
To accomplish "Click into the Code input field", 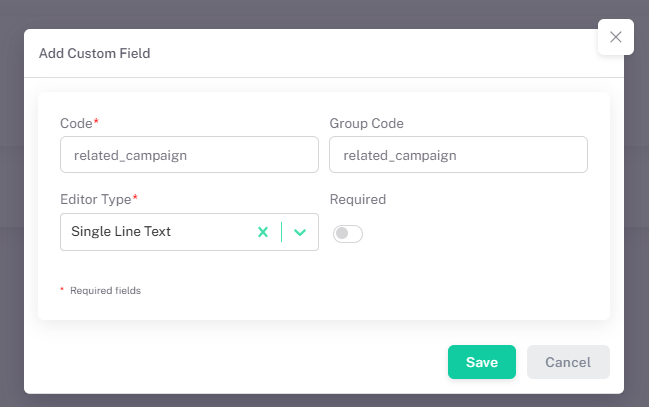I will [x=189, y=155].
